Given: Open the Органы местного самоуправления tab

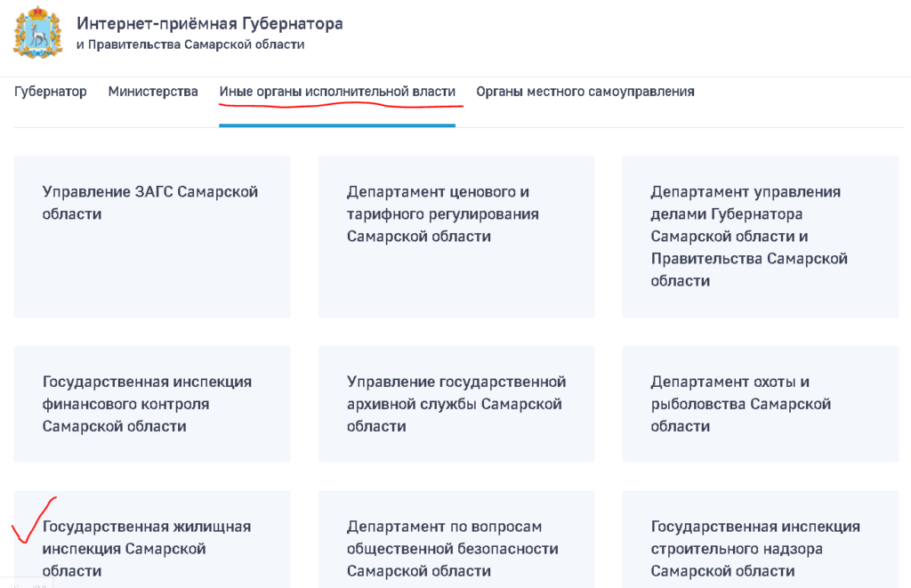Looking at the screenshot, I should tap(585, 92).
